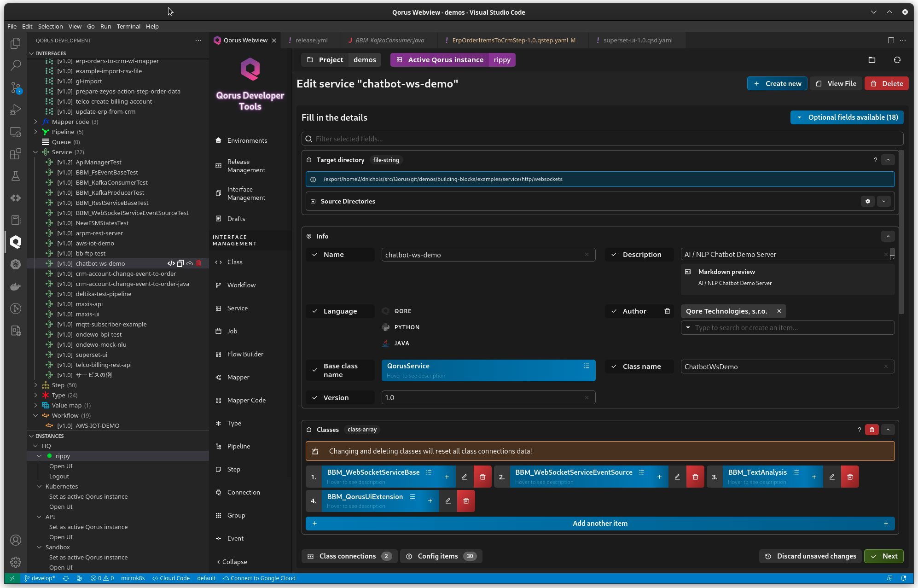Open the Qorus view in activity bar
918x588 pixels.
(x=16, y=242)
